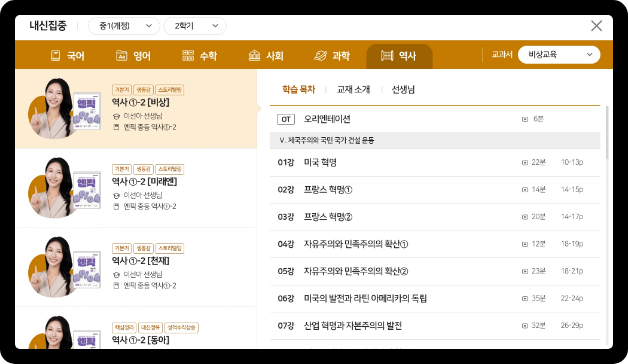Click the textbook icon in [미래엔] course
Viewport: 628px width, 364px height.
click(x=116, y=207)
